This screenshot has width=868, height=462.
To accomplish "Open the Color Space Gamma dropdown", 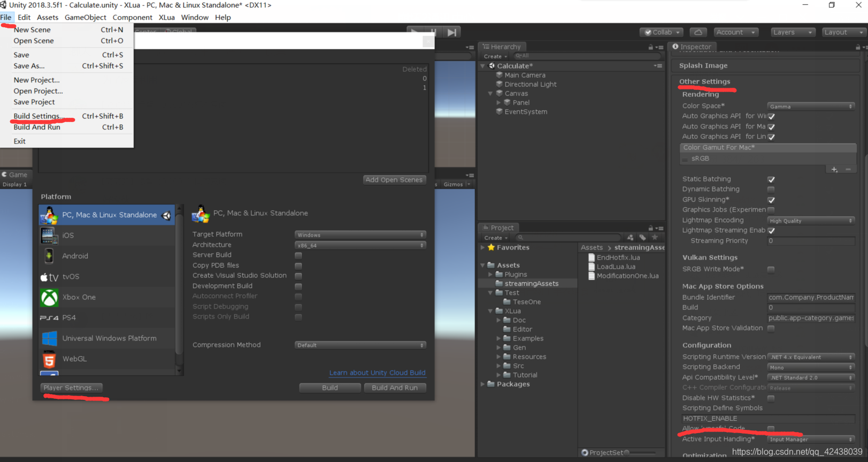I will 811,107.
